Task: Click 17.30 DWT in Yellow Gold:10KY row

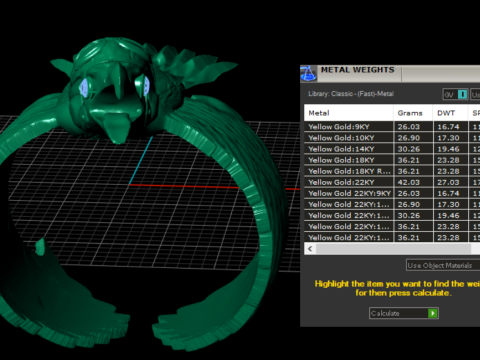Action: (x=448, y=138)
